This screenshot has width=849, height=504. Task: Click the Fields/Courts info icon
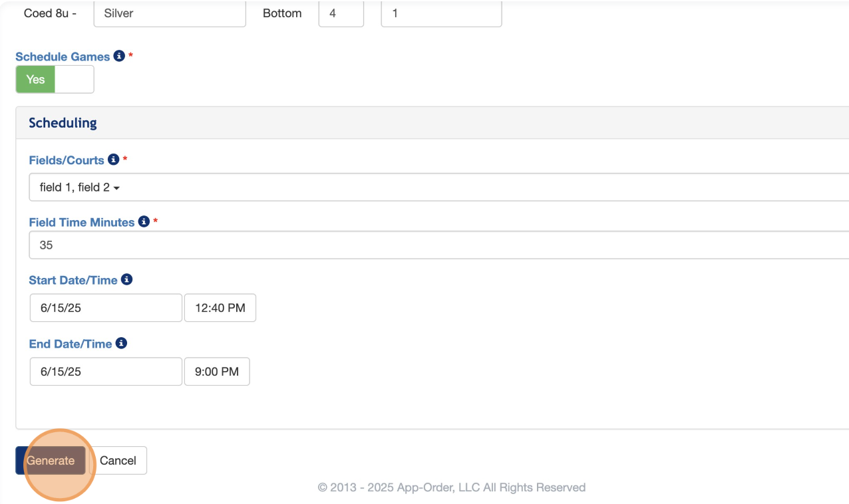pos(114,160)
